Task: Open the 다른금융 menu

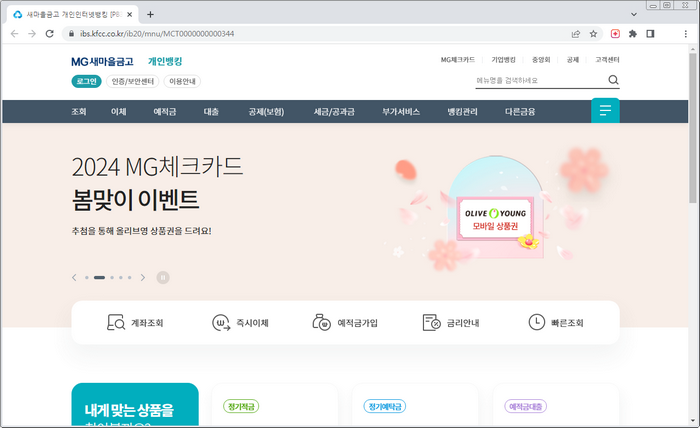Action: click(520, 112)
